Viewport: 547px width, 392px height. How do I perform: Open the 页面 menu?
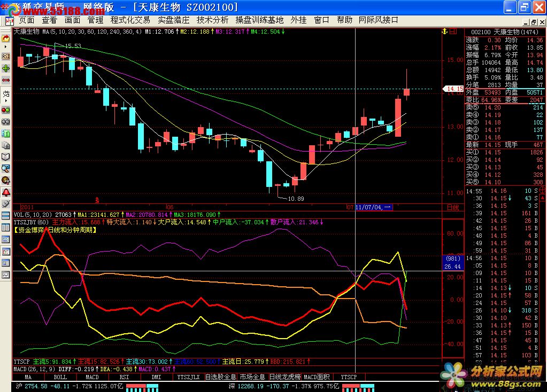(x=27, y=20)
